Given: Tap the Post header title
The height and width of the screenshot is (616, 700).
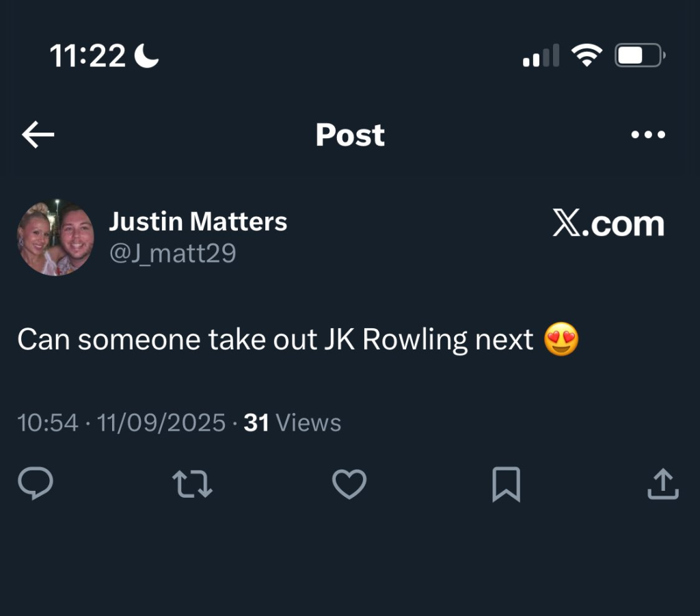Looking at the screenshot, I should (350, 135).
